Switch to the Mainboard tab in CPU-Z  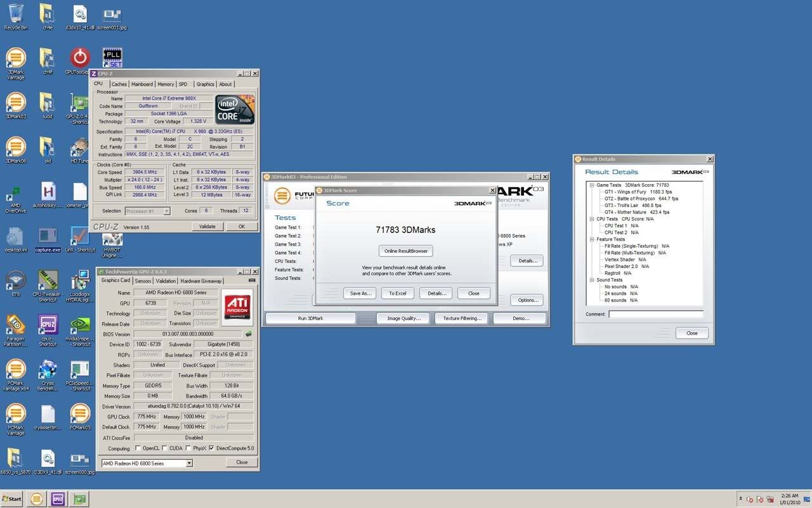point(141,84)
